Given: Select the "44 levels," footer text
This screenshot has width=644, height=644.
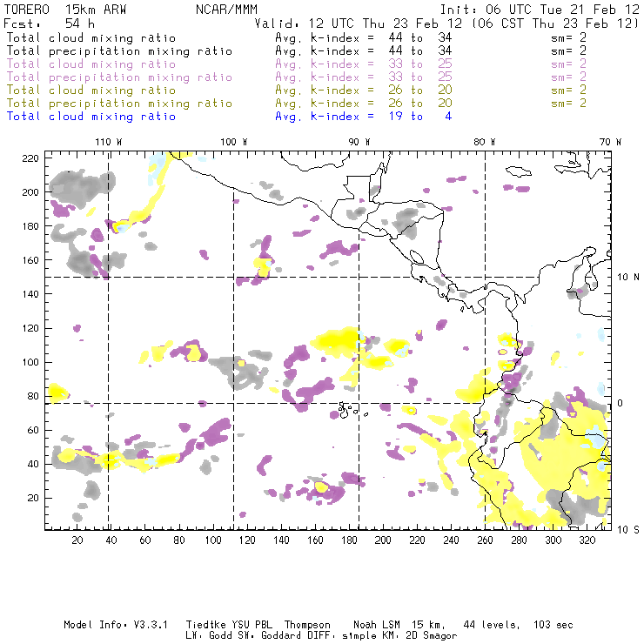Looking at the screenshot, I should coord(492,625).
